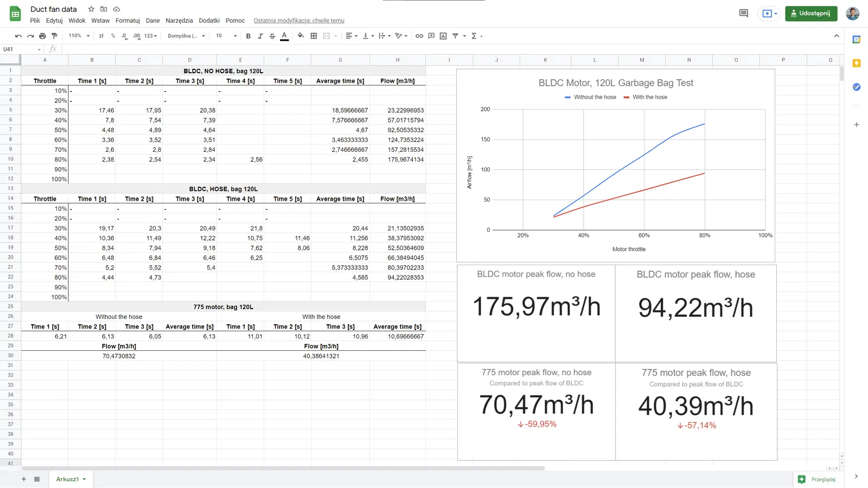Viewport: 868px width, 488px height.
Task: Click the print icon in the toolbar
Action: pos(42,36)
